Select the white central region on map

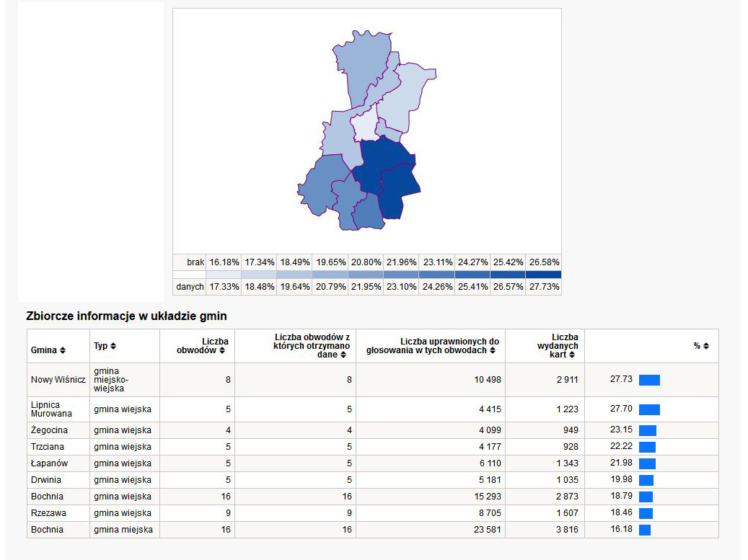364,125
